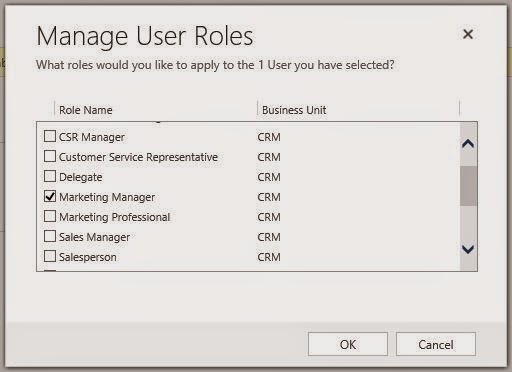
Task: Sort by the Business Unit column header
Action: (294, 110)
